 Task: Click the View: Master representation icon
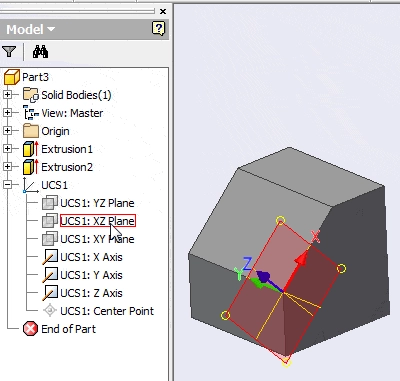pyautogui.click(x=31, y=113)
